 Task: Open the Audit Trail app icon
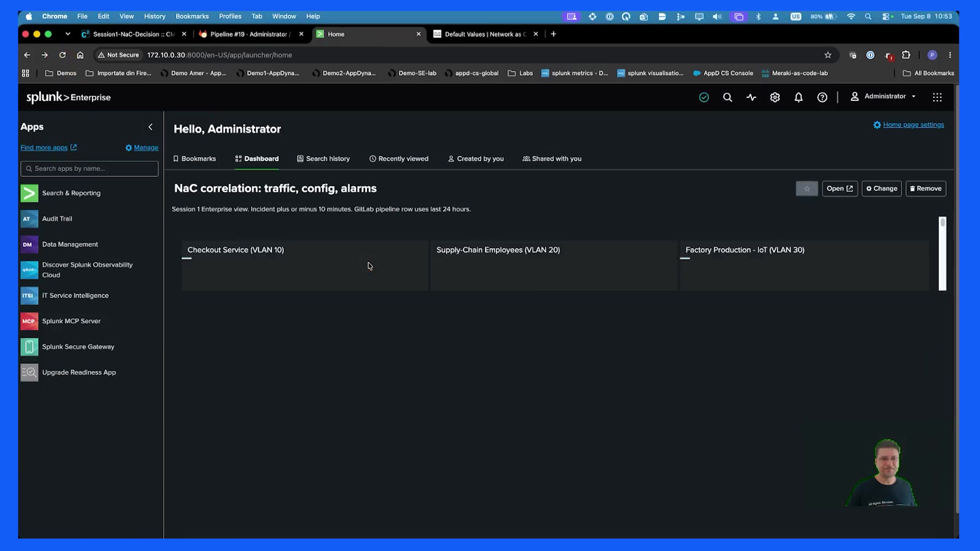click(29, 219)
